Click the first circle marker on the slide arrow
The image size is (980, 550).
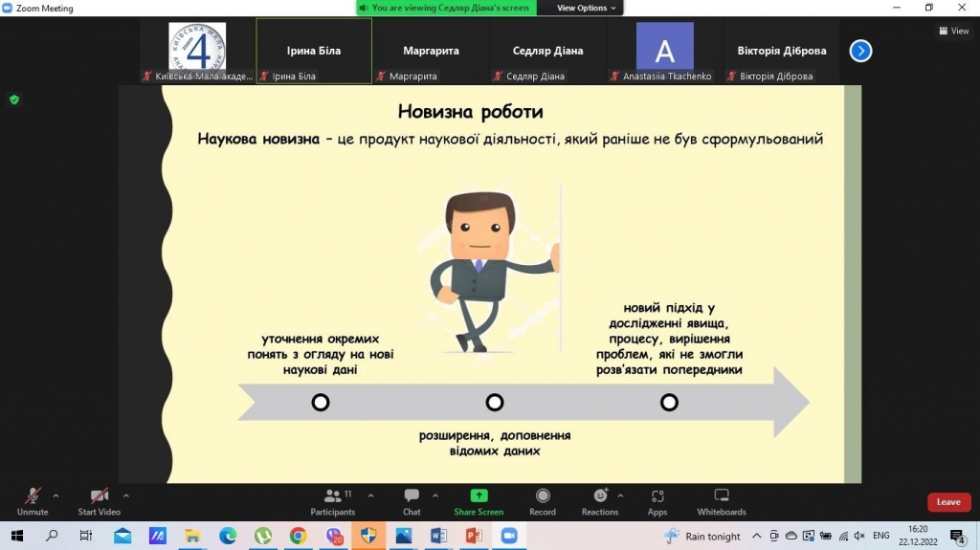[321, 402]
